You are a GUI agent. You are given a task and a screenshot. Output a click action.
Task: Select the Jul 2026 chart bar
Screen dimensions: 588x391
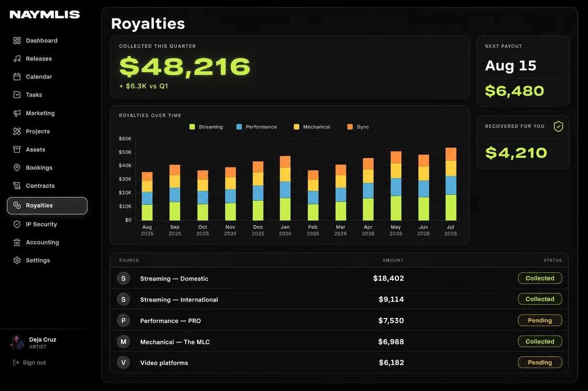point(451,184)
